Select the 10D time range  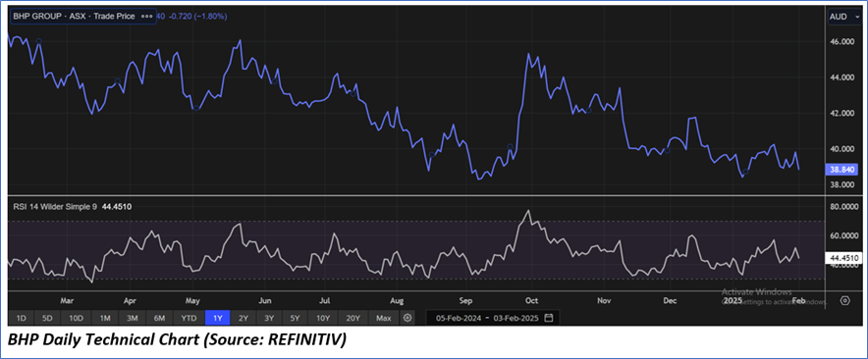click(x=76, y=318)
